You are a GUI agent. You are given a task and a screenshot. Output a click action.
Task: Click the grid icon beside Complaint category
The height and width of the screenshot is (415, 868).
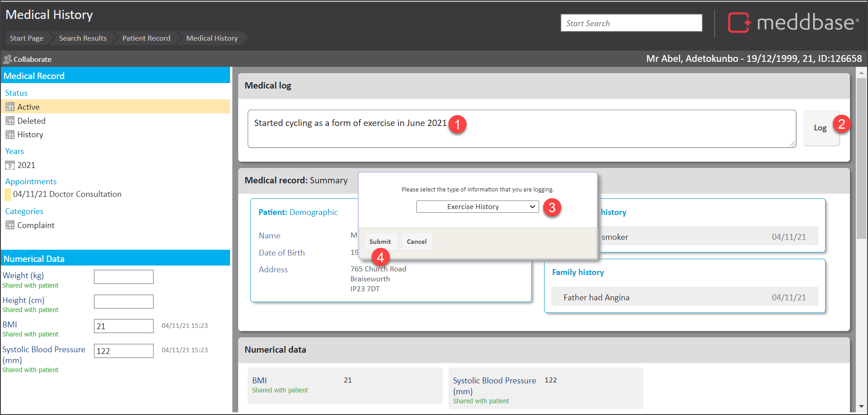10,225
